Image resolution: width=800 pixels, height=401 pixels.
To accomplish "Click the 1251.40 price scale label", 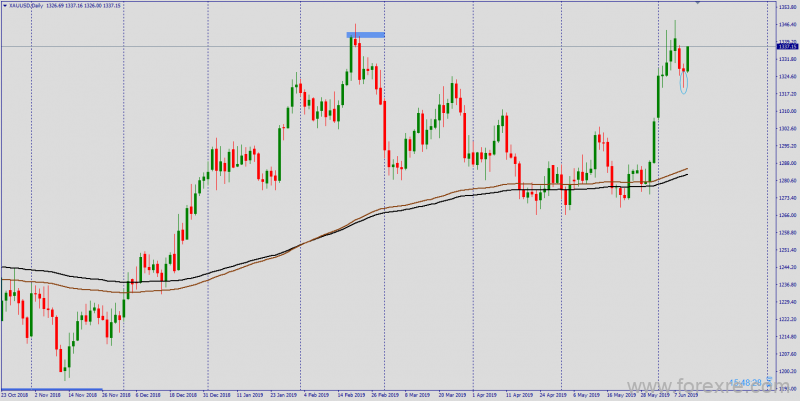I will tap(788, 250).
